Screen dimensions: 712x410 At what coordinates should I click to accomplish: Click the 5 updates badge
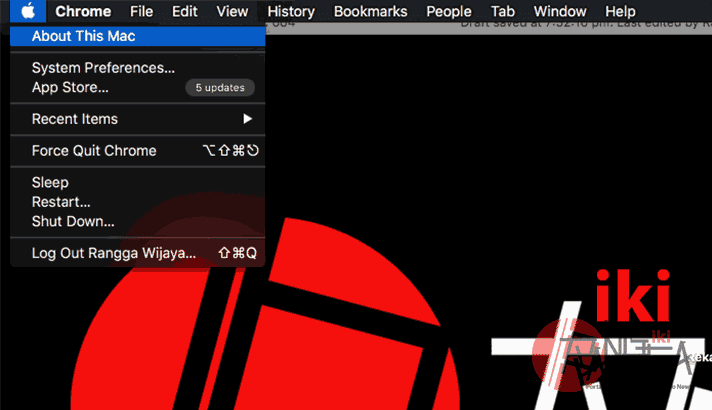220,88
